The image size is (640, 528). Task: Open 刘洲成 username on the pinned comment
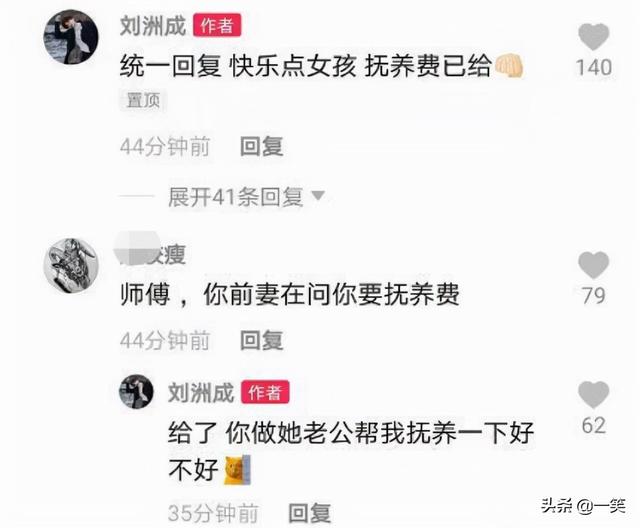click(x=153, y=26)
